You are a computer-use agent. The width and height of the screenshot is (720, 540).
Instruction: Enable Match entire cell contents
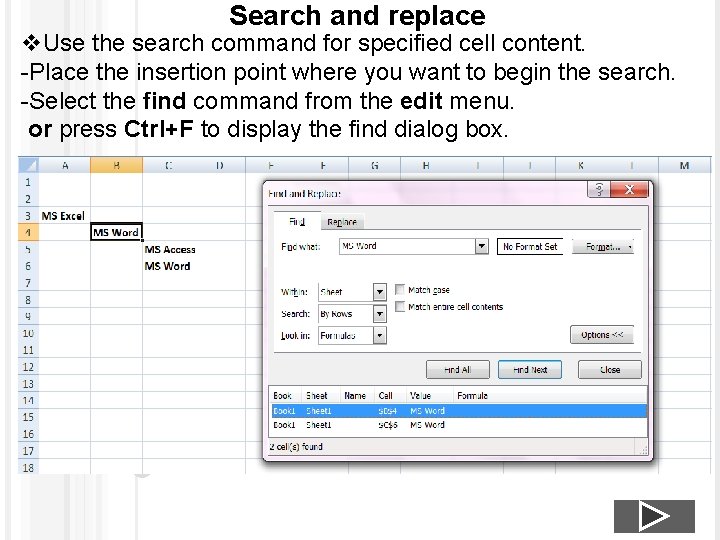coord(400,306)
